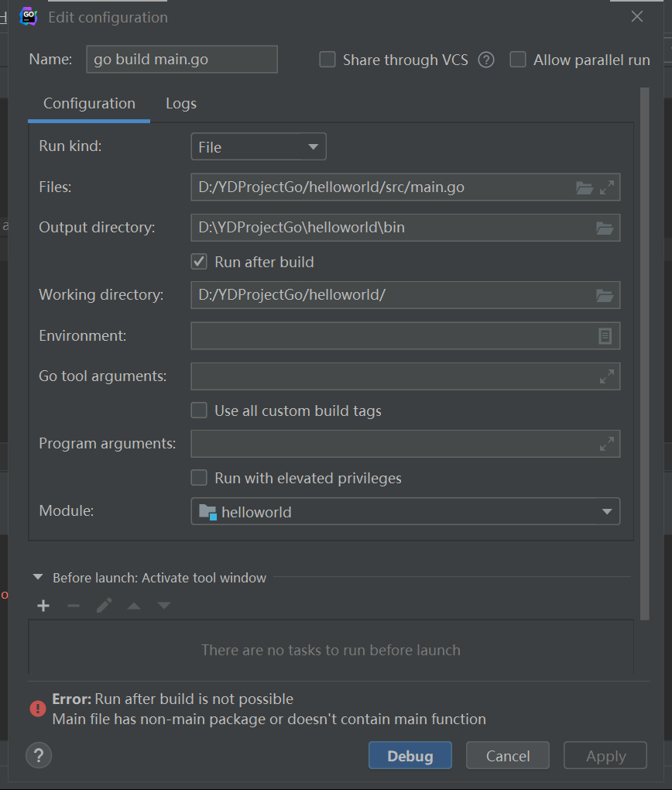This screenshot has height=790, width=672.
Task: Enable Allow parallel run checkbox
Action: pyautogui.click(x=518, y=60)
